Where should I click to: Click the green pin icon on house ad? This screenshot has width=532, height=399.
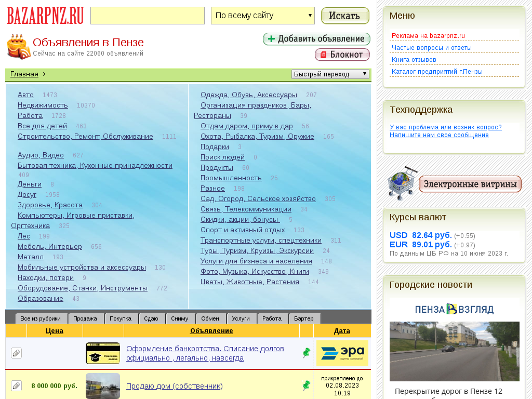tap(307, 385)
